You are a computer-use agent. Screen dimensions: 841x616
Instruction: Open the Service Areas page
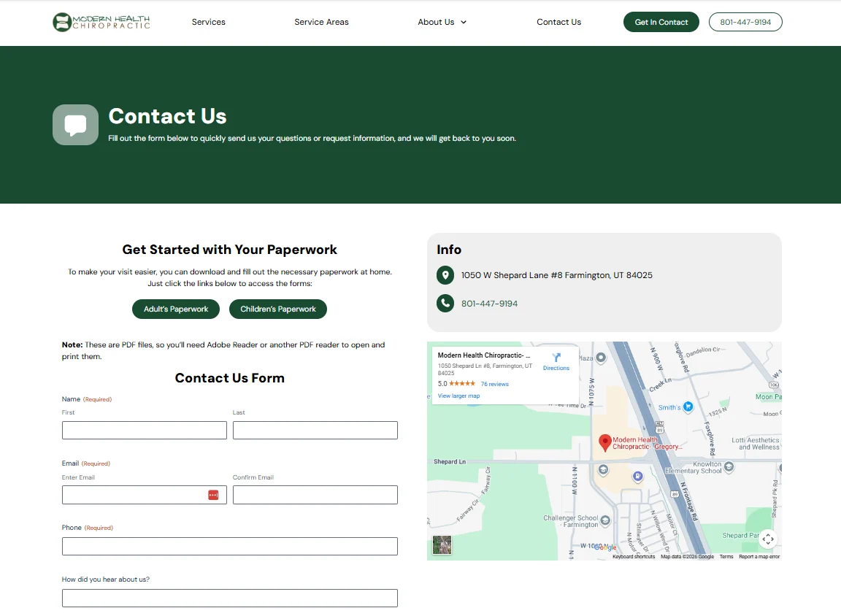321,22
